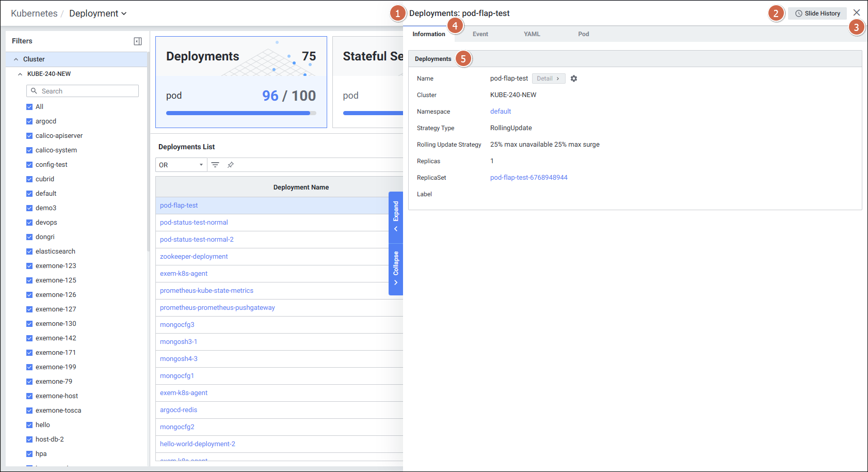This screenshot has width=868, height=472.
Task: Click the Collapse panel handle
Action: click(396, 268)
